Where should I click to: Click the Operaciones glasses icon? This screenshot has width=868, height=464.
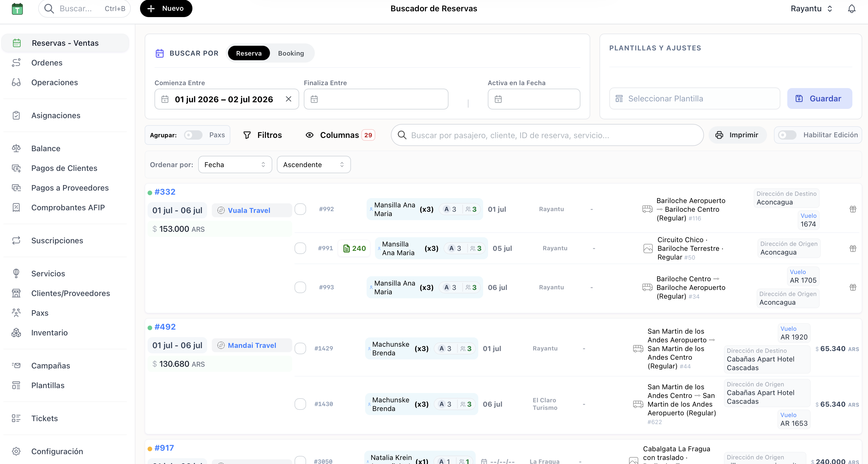16,82
